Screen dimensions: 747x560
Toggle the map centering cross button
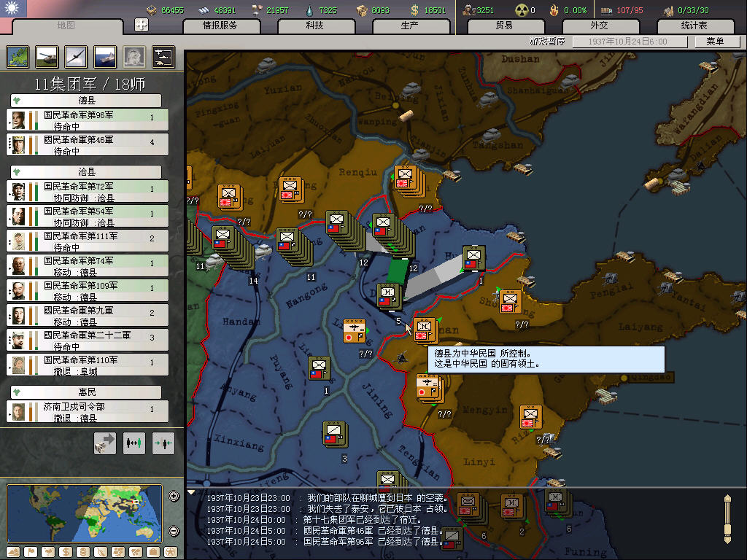point(142,25)
